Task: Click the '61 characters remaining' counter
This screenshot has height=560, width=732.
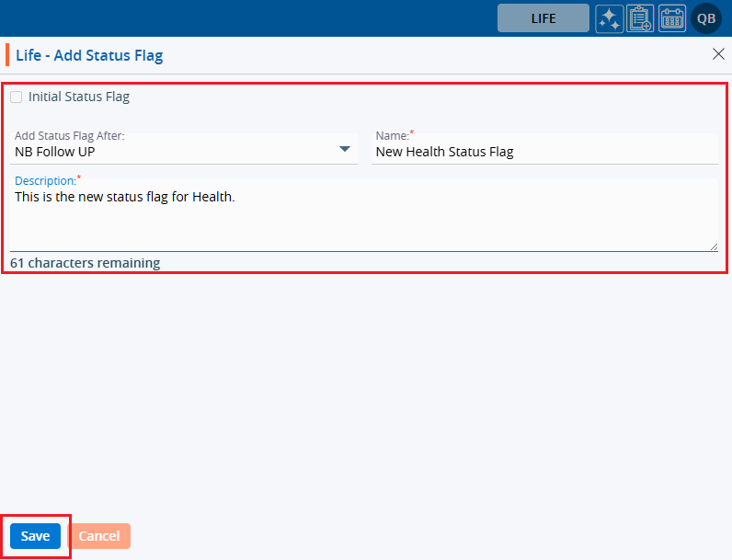Action: (85, 263)
